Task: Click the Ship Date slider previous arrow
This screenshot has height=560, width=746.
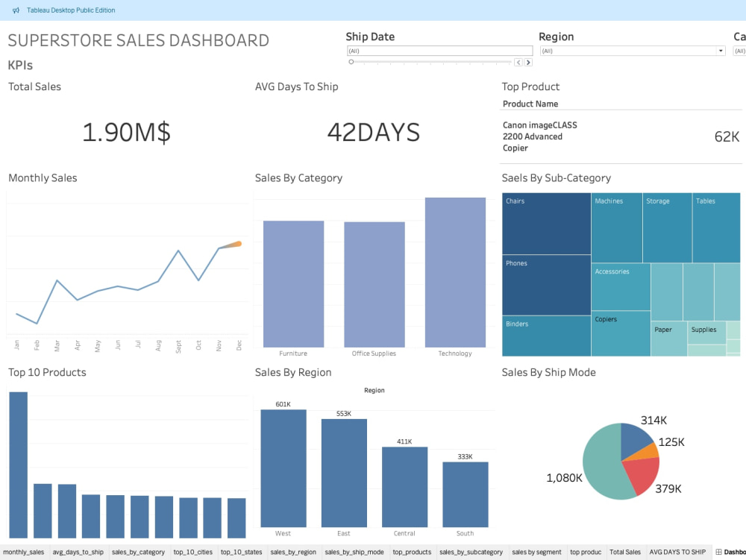Action: pos(518,63)
